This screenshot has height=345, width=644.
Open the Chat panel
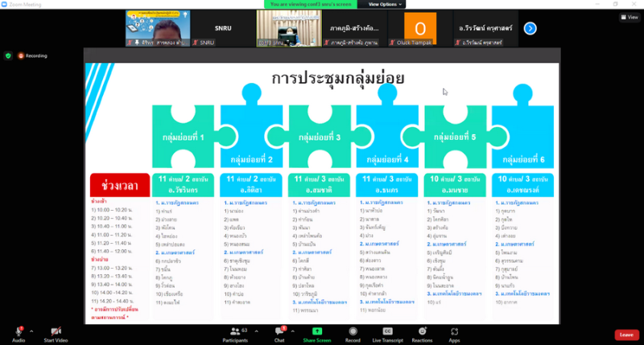279,331
